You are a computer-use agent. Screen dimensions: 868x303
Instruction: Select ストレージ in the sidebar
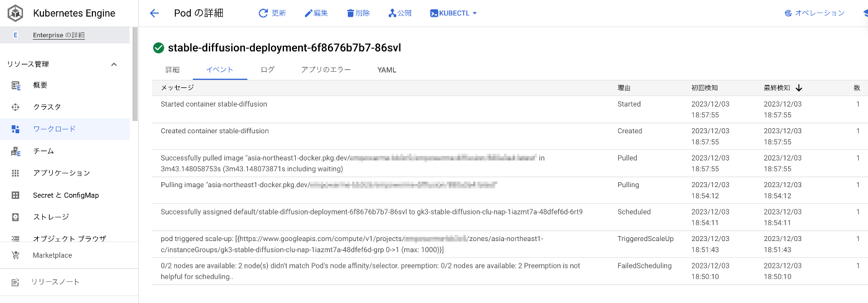click(x=51, y=217)
